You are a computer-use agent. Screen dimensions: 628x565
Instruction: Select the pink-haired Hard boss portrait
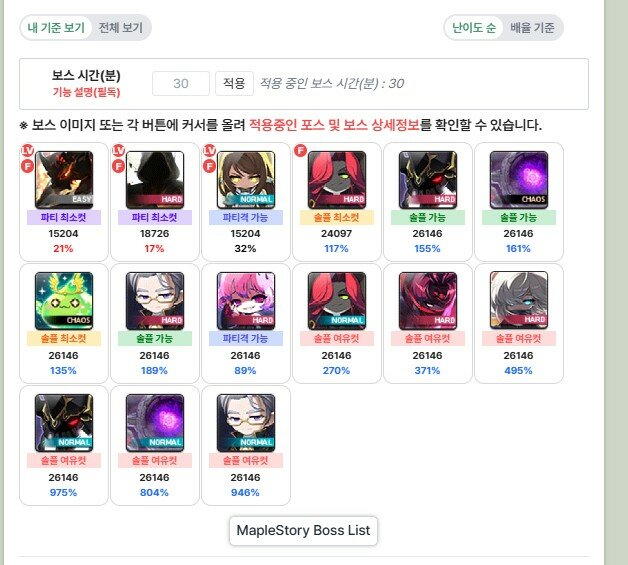tap(246, 301)
